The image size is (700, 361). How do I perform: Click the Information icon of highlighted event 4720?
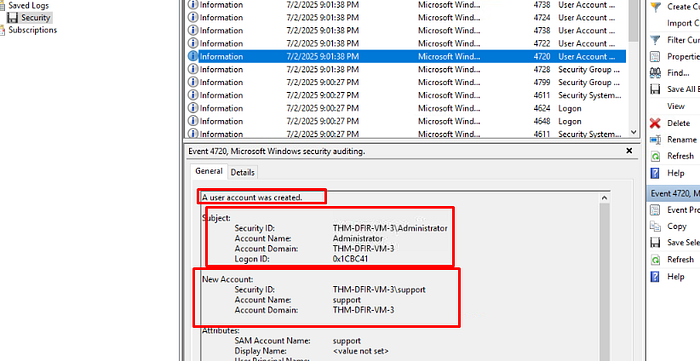click(193, 56)
